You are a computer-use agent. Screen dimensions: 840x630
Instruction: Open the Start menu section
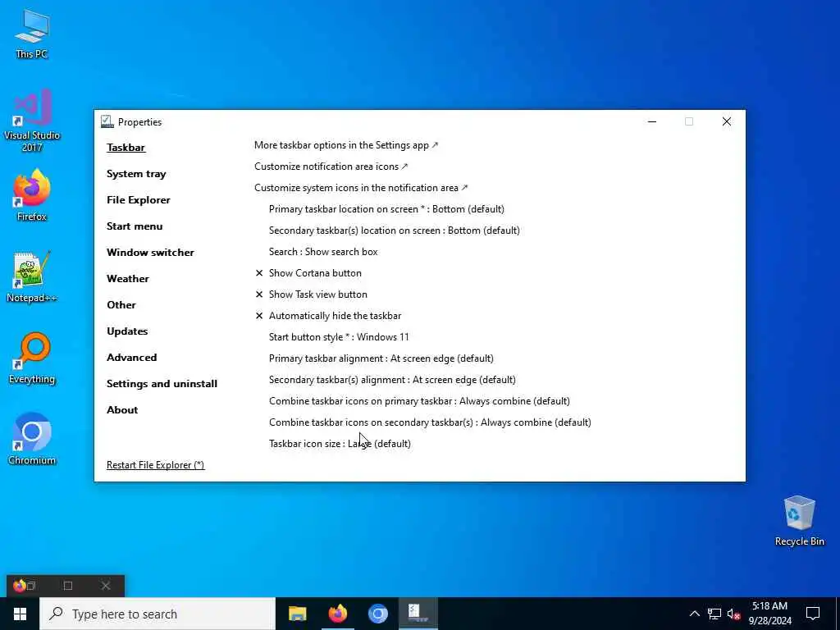point(135,226)
